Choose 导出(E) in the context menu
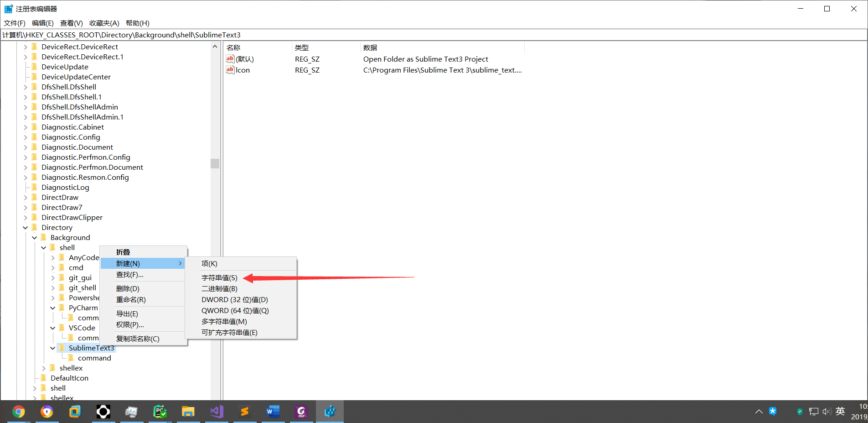This screenshot has height=423, width=868. coord(143,313)
